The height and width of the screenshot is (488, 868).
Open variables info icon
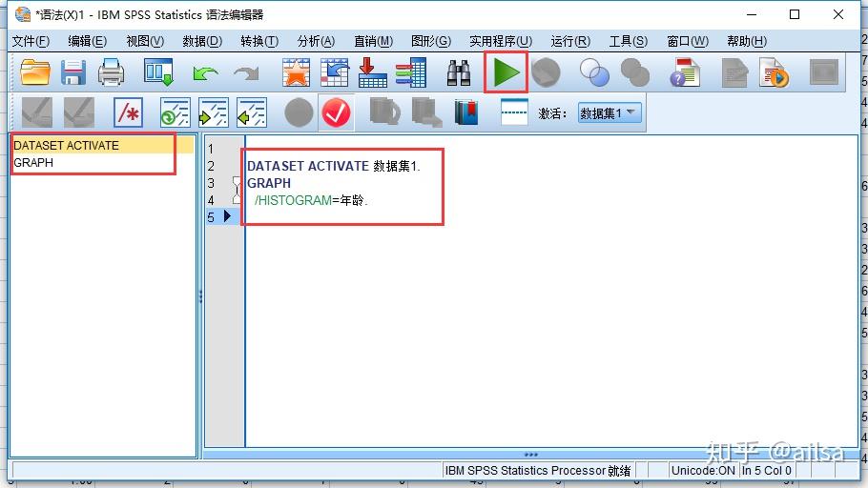(411, 72)
